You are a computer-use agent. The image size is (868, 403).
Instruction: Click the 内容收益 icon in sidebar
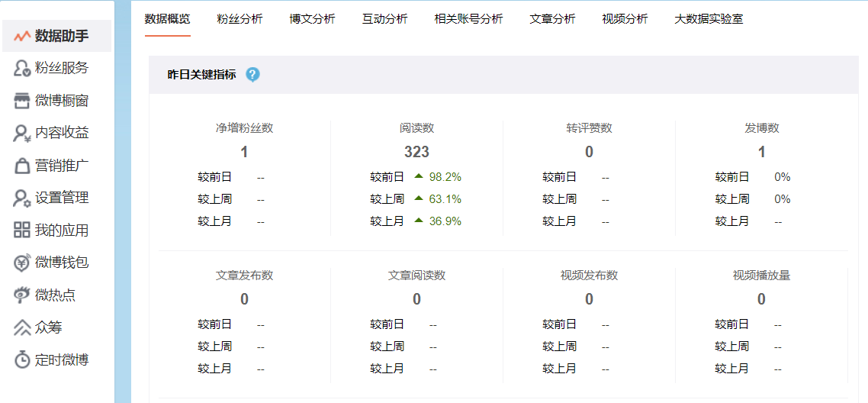point(22,134)
